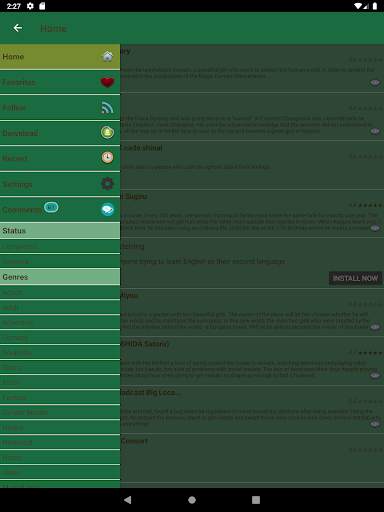Open the Download drawer entry
The image size is (384, 512).
[x=60, y=133]
